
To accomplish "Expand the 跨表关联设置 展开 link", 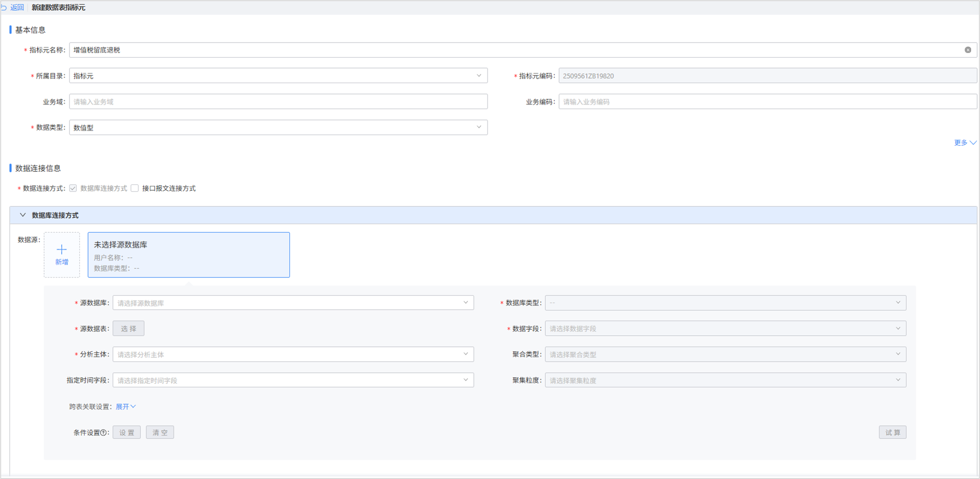I will pyautogui.click(x=126, y=407).
